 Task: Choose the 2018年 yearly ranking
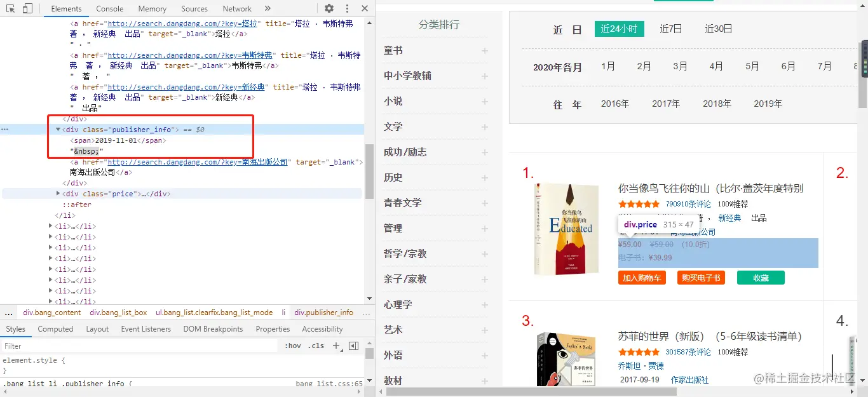(x=717, y=104)
